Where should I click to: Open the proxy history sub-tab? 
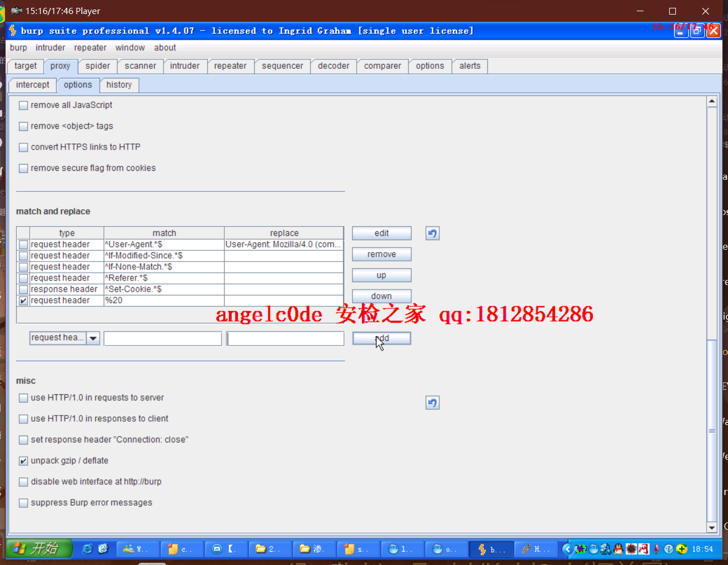coord(119,85)
